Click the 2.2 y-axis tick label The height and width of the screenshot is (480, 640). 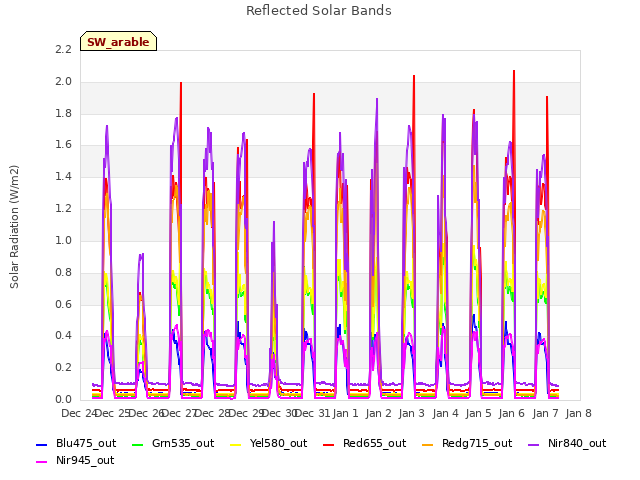tap(63, 49)
